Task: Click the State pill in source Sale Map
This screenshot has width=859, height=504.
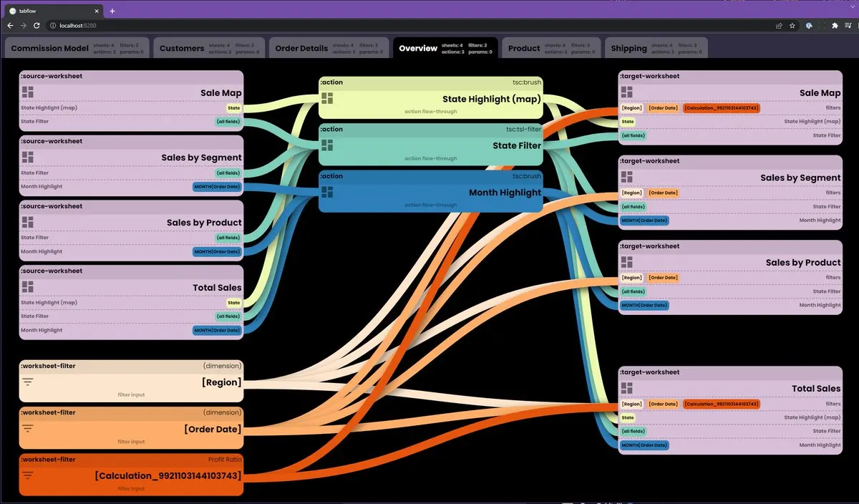Action: (233, 108)
